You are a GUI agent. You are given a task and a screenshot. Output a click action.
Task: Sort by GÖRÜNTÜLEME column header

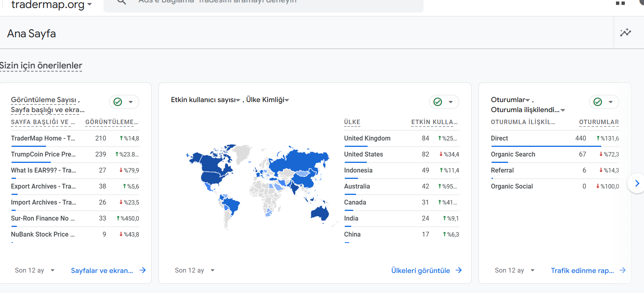pos(112,122)
